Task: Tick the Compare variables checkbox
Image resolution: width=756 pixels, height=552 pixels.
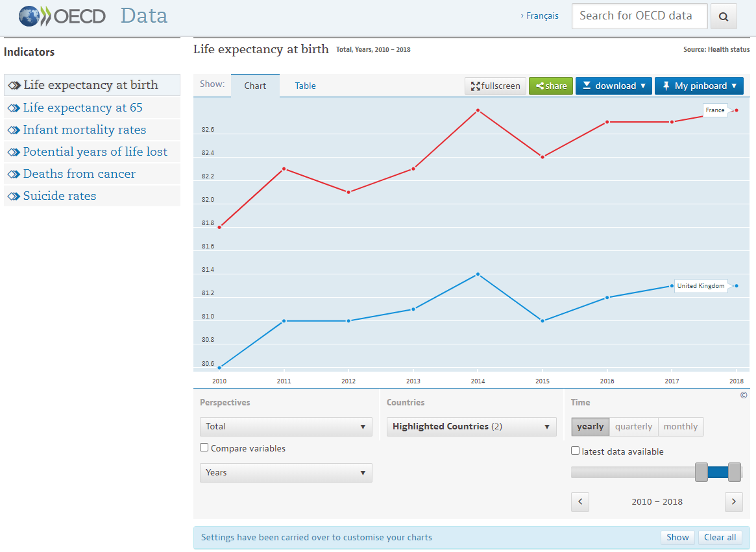Action: pos(204,448)
